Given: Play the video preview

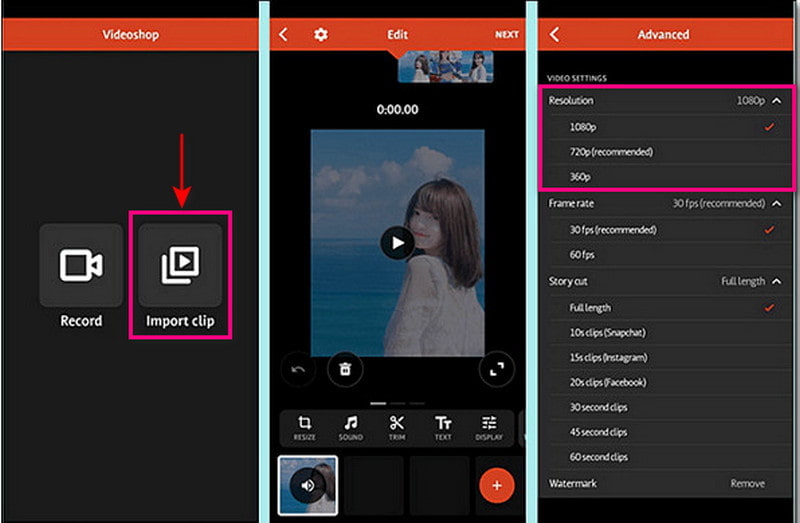Looking at the screenshot, I should (398, 242).
